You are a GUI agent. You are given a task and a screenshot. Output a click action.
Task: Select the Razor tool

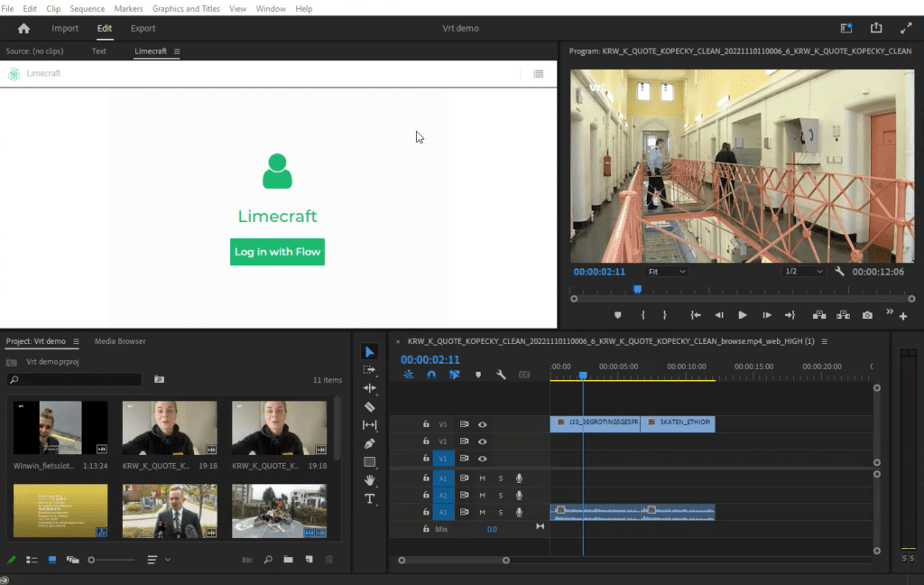(x=369, y=407)
